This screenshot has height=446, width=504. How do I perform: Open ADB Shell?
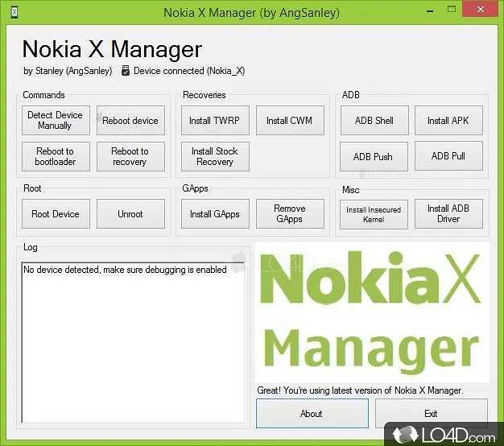(x=374, y=120)
